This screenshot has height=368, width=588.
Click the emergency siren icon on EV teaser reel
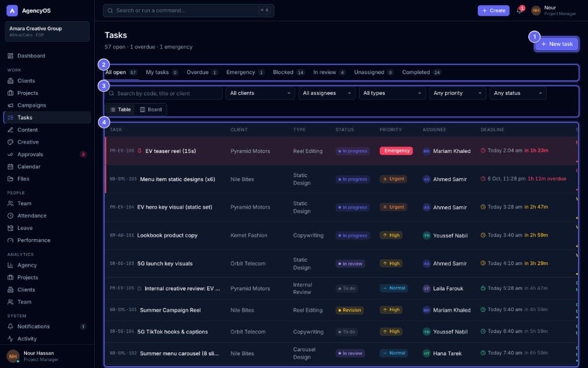pos(140,151)
